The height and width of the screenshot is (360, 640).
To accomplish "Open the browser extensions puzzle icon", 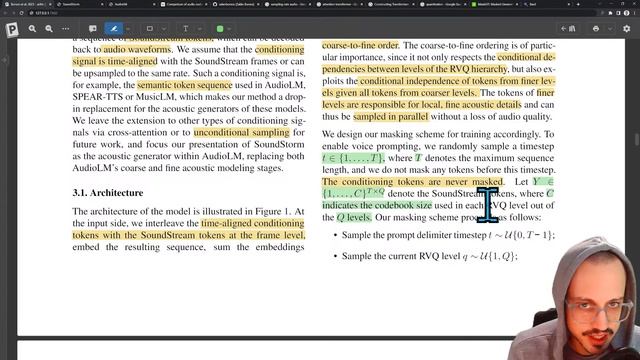I will pyautogui.click(x=611, y=13).
